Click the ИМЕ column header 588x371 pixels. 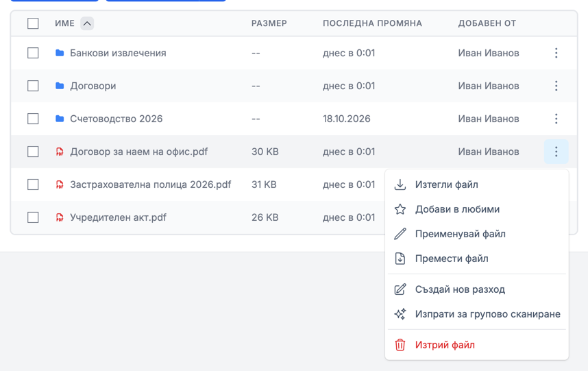pos(64,23)
